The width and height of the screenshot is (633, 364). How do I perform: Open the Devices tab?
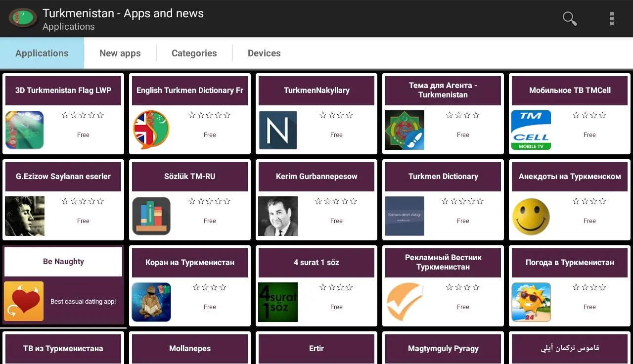click(264, 53)
